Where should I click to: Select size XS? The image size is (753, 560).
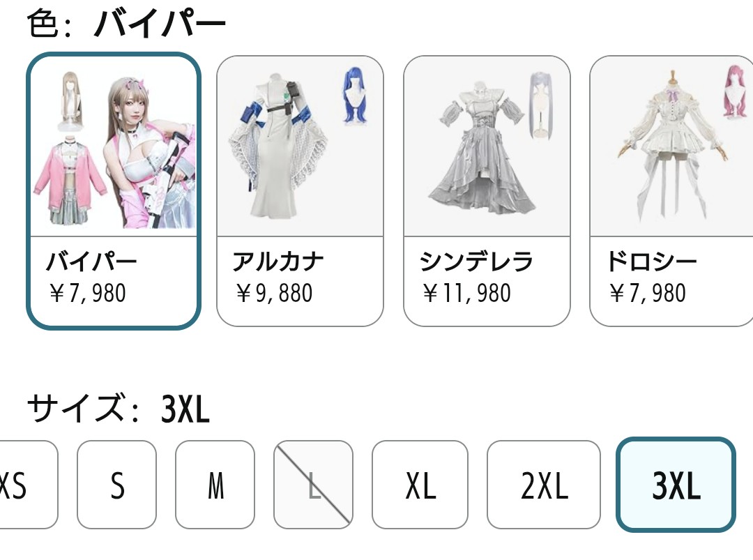pos(28,485)
